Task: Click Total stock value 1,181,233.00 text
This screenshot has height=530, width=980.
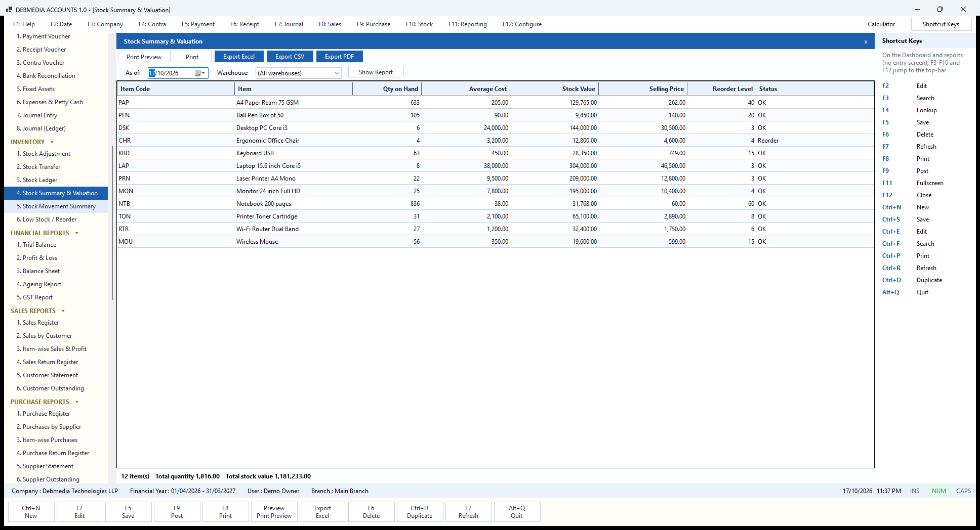Action: coord(268,476)
